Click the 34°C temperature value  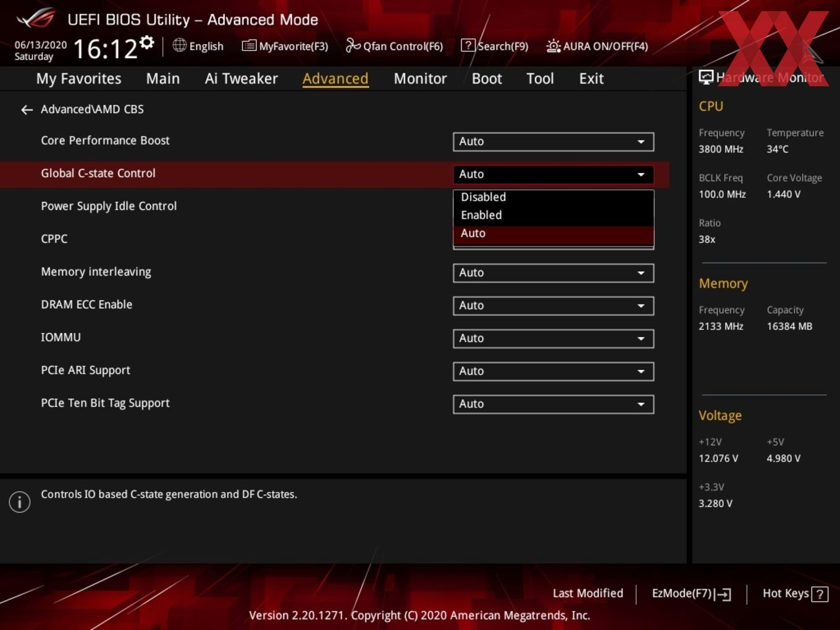[778, 149]
